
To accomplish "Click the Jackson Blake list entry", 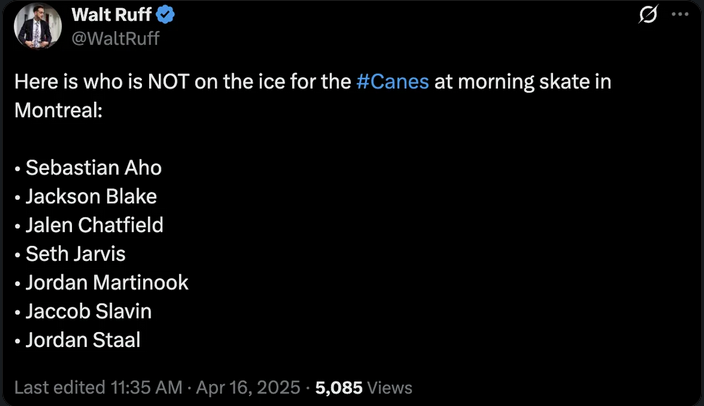I will tap(91, 196).
